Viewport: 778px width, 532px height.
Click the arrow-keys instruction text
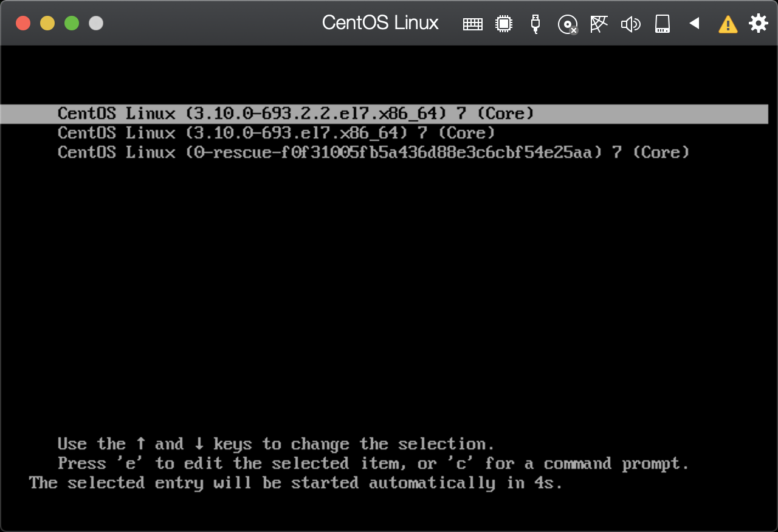(x=275, y=443)
